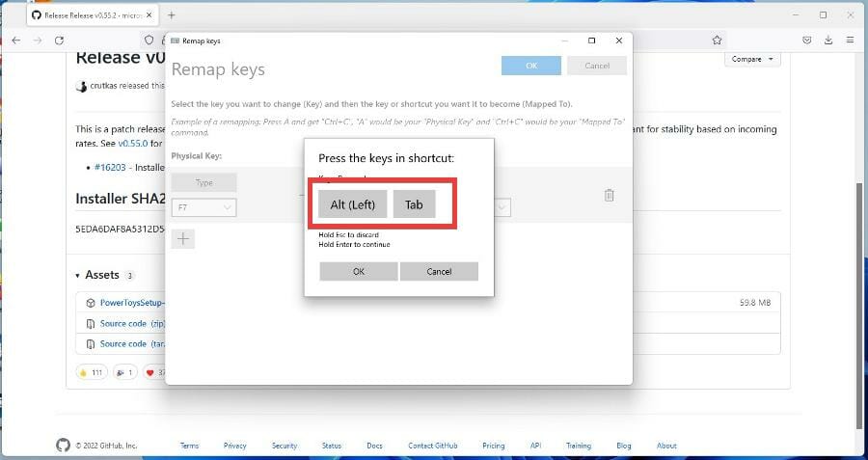Image resolution: width=868 pixels, height=460 pixels.
Task: Click the tada reaction with count 1
Action: pos(125,372)
